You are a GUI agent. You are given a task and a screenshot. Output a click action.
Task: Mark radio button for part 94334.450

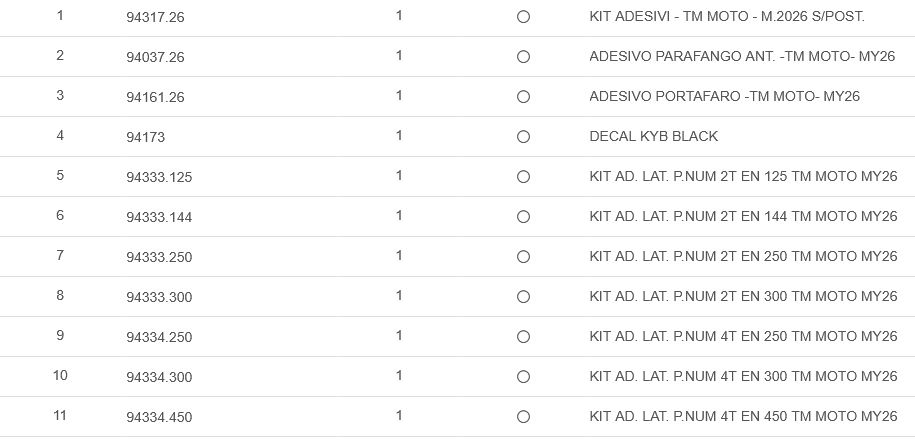pos(523,417)
